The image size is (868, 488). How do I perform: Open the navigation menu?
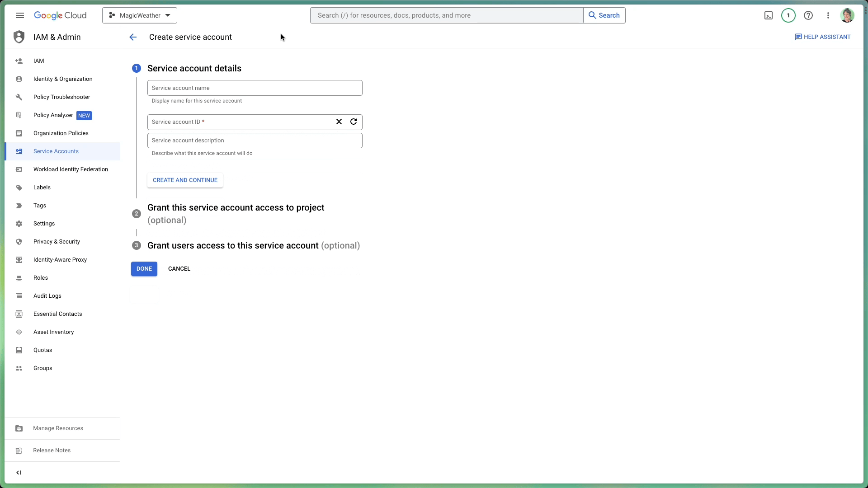click(19, 15)
